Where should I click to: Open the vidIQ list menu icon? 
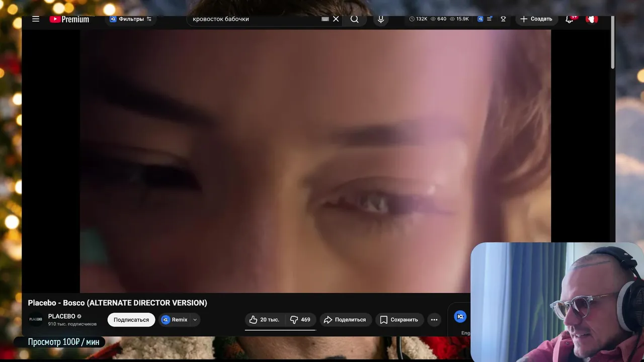[x=490, y=19]
